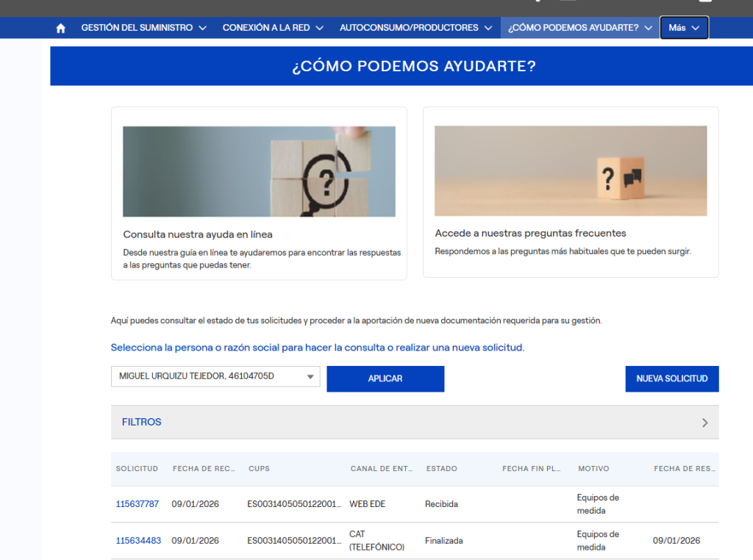Click 'Consulta nuestra ayuda en línea' title
Screen dimensions: 753x560
tap(198, 234)
